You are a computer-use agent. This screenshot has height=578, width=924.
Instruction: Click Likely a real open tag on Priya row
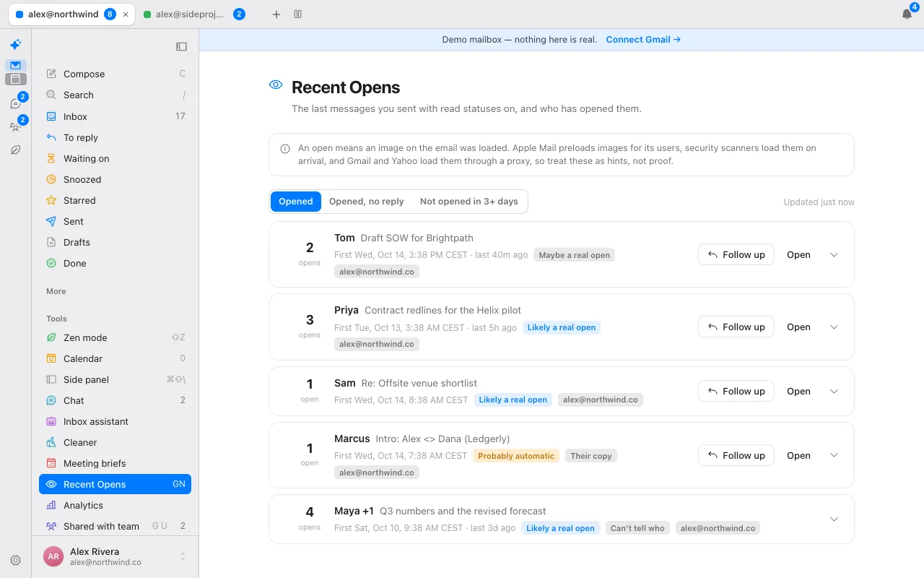tap(562, 327)
